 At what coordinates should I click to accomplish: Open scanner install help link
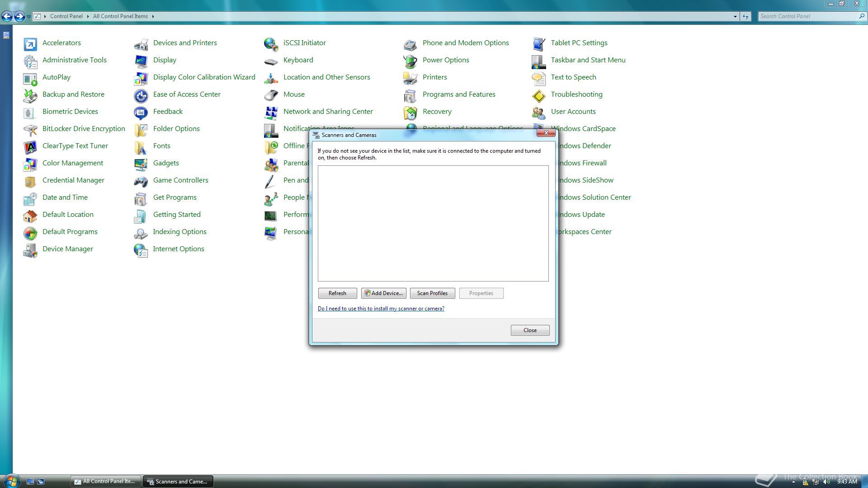[381, 309]
